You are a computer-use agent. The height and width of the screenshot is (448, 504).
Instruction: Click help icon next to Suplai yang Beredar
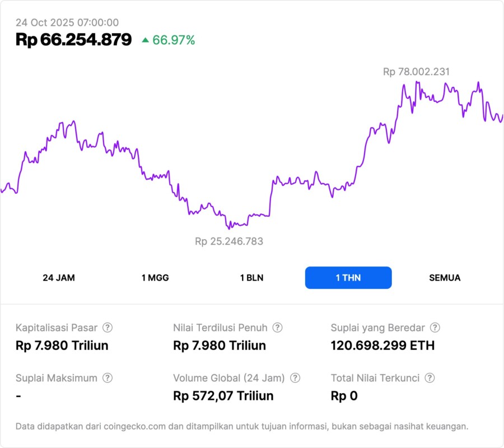[435, 328]
